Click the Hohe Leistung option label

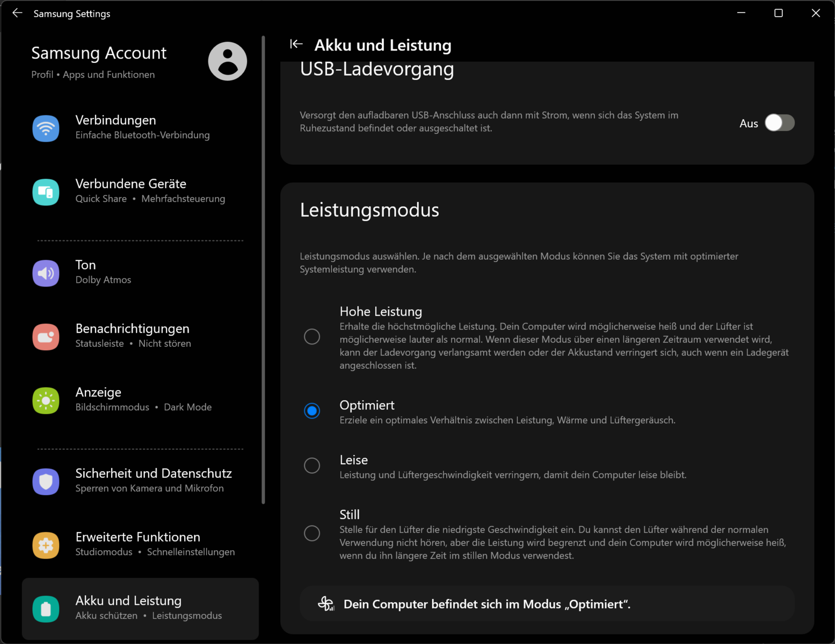(381, 311)
